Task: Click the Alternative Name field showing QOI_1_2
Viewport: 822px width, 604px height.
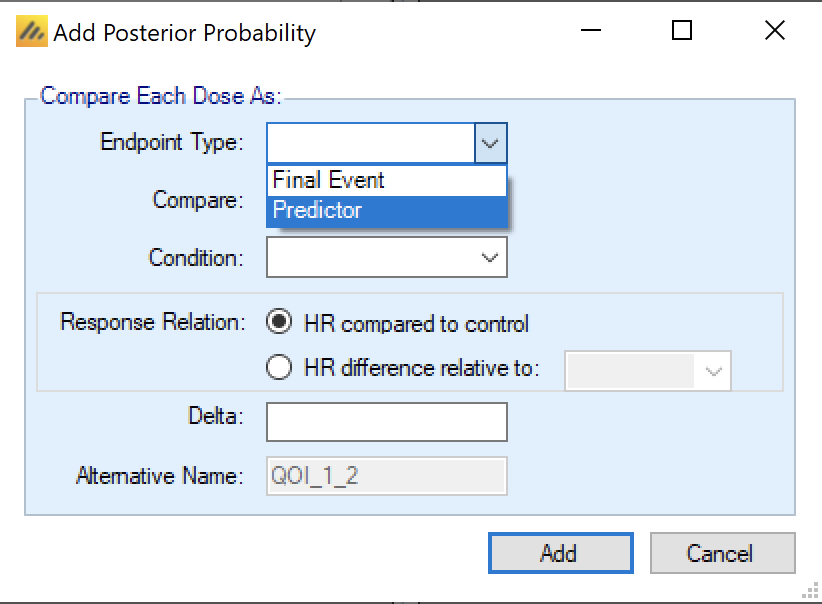Action: pyautogui.click(x=386, y=476)
